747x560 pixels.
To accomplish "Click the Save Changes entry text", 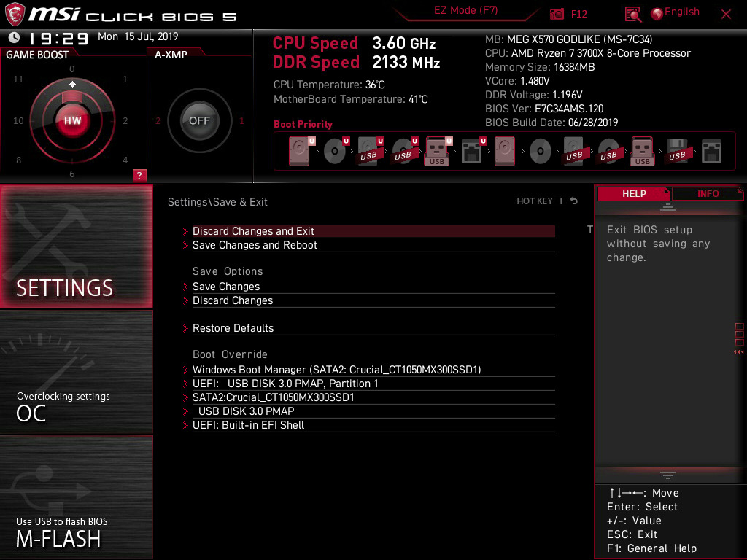I will (x=226, y=287).
